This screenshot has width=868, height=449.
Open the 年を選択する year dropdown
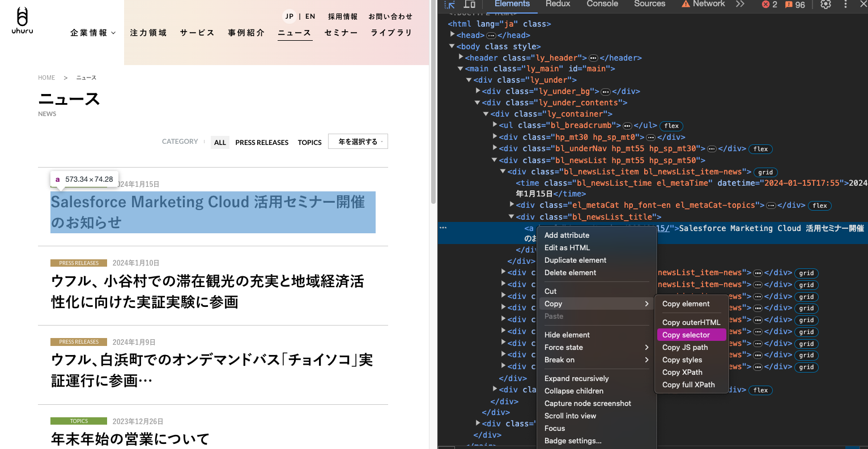pos(358,142)
